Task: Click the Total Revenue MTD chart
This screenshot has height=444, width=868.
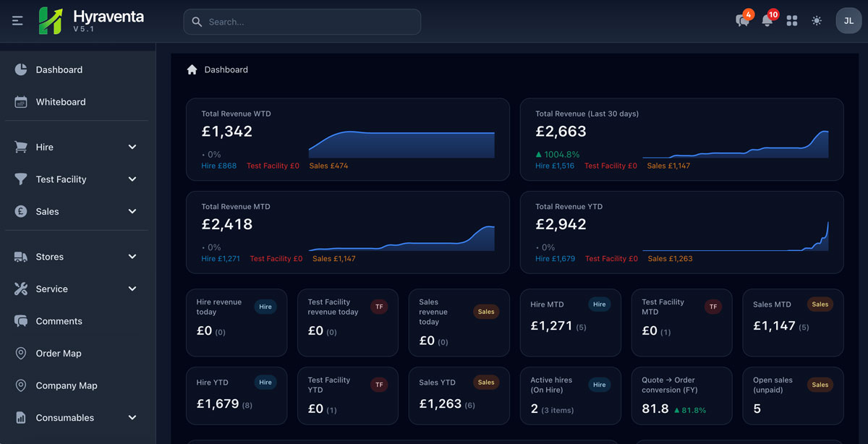Action: (x=401, y=238)
